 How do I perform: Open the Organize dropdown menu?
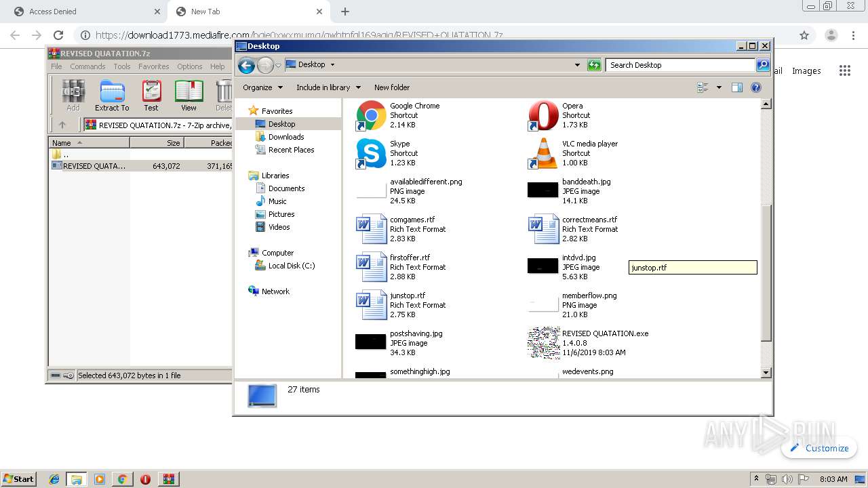(x=262, y=87)
